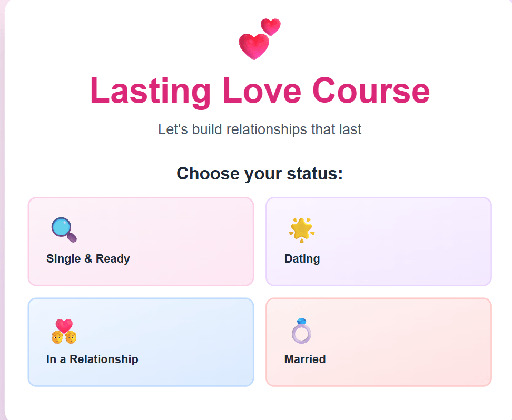This screenshot has height=420, width=512.
Task: Click the Choose your status heading
Action: point(260,173)
